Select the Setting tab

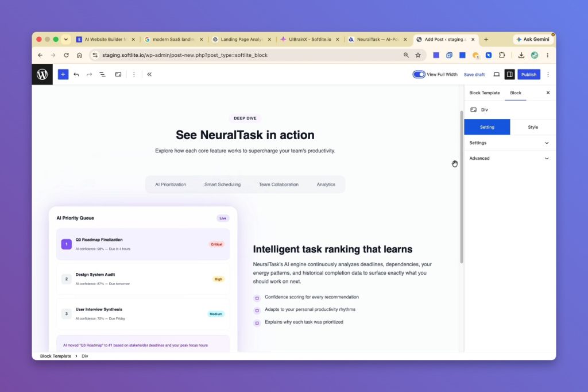[x=487, y=127]
